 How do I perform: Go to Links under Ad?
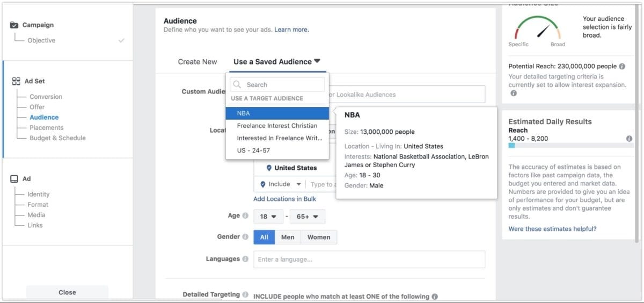(35, 225)
